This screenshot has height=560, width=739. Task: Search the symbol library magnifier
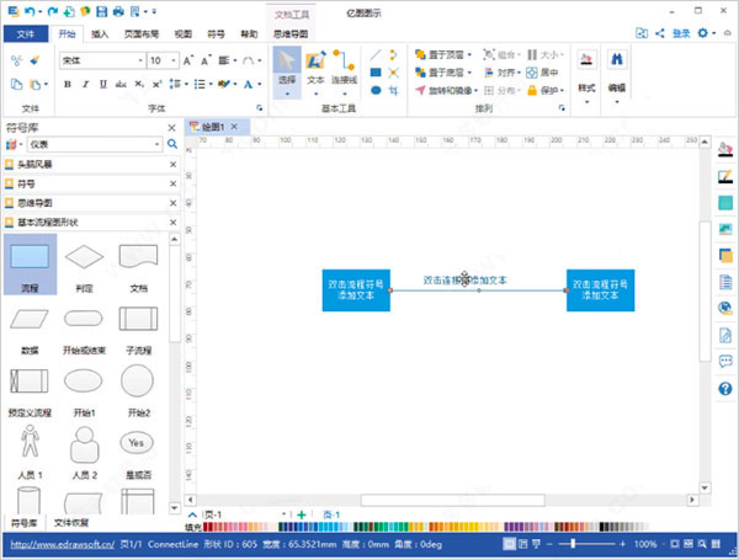(172, 145)
